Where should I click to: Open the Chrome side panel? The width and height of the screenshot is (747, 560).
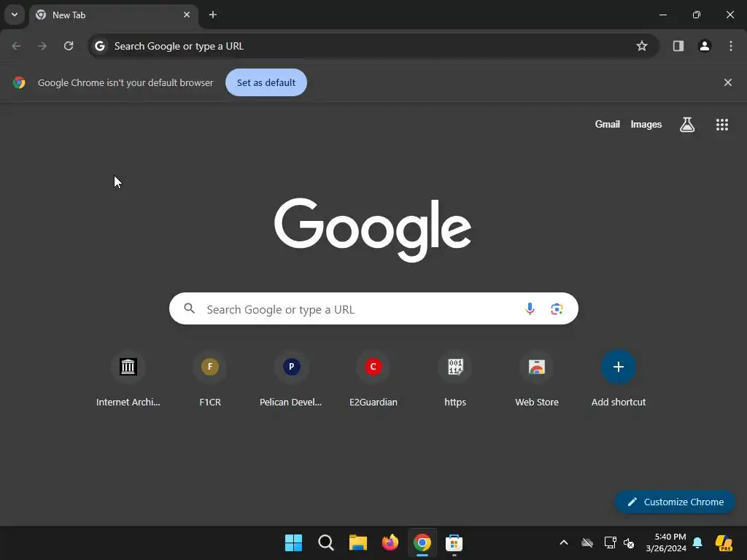click(x=678, y=46)
